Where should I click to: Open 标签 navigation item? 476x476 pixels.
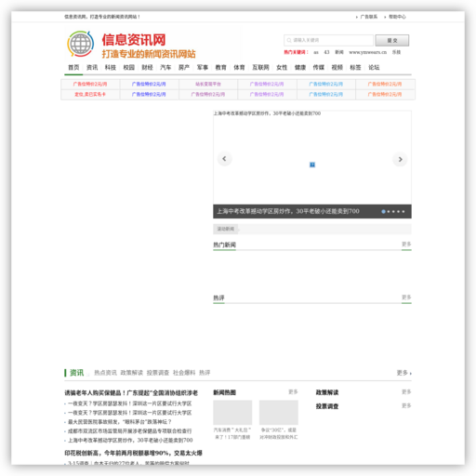pos(355,67)
